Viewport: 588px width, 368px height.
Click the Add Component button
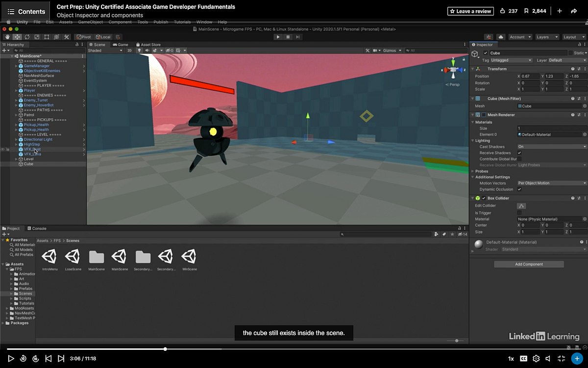[528, 264]
